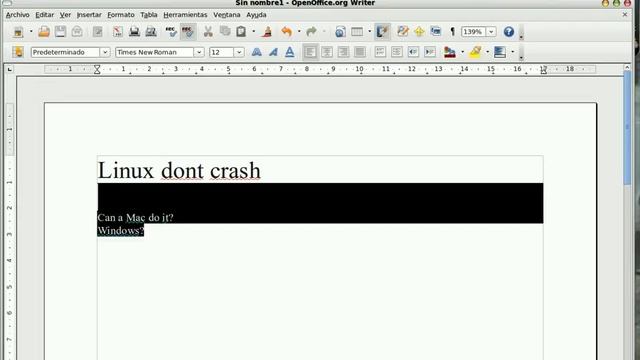Open the Navigator star icon
The image size is (640, 360).
(x=419, y=32)
